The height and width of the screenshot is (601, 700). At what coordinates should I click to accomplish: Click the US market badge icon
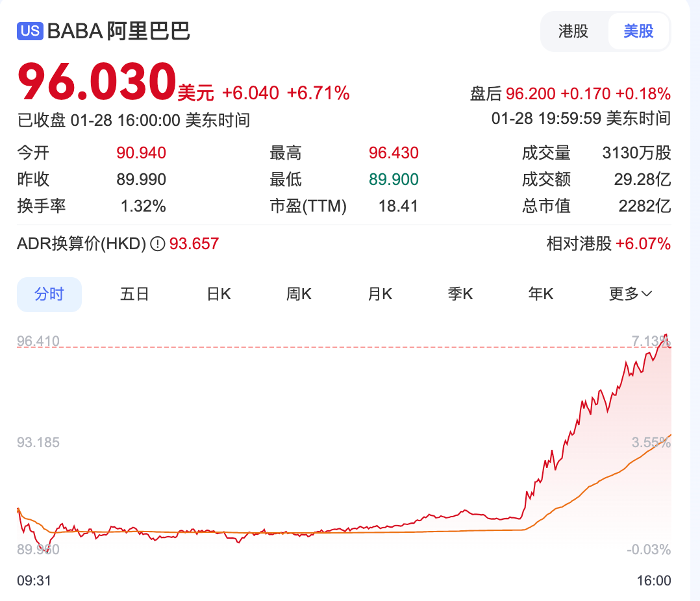coord(30,31)
